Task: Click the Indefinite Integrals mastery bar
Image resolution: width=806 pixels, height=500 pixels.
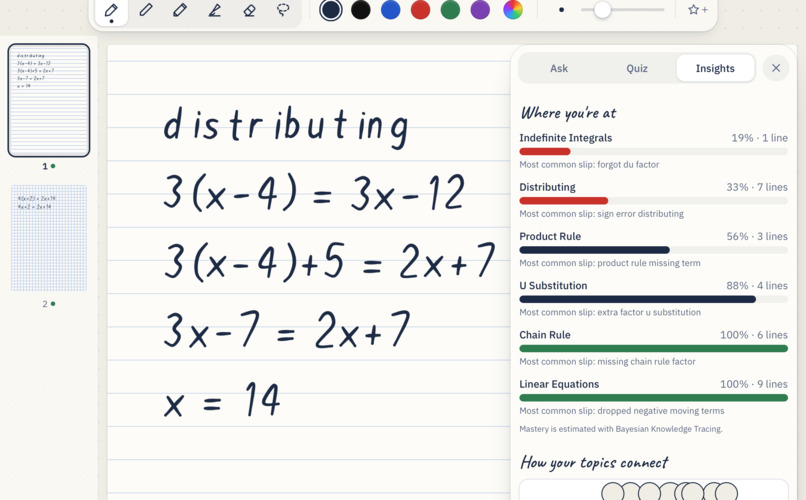Action: tap(653, 152)
